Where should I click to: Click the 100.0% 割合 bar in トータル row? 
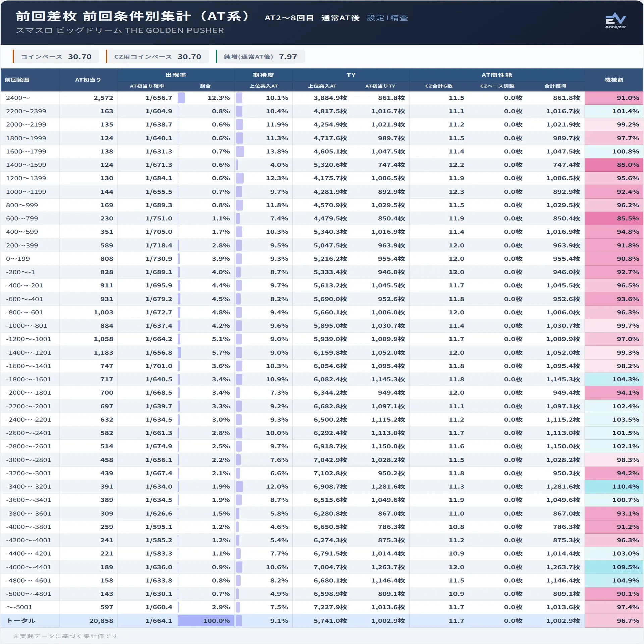205,621
